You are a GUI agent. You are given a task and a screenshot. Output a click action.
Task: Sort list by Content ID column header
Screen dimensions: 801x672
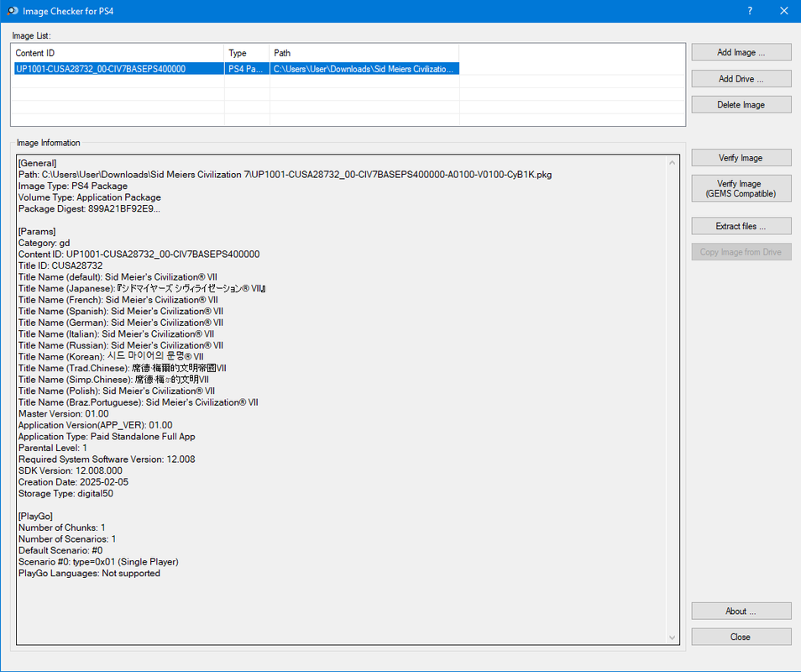coord(118,53)
